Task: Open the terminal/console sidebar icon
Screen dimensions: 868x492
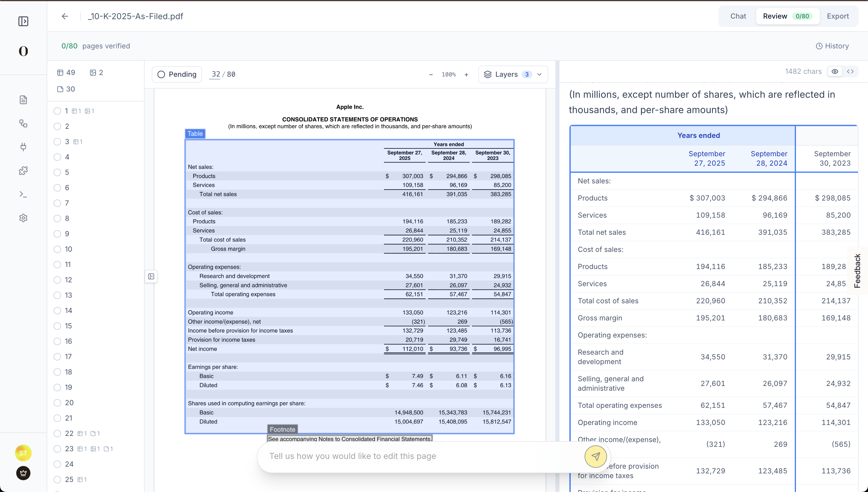Action: (23, 194)
